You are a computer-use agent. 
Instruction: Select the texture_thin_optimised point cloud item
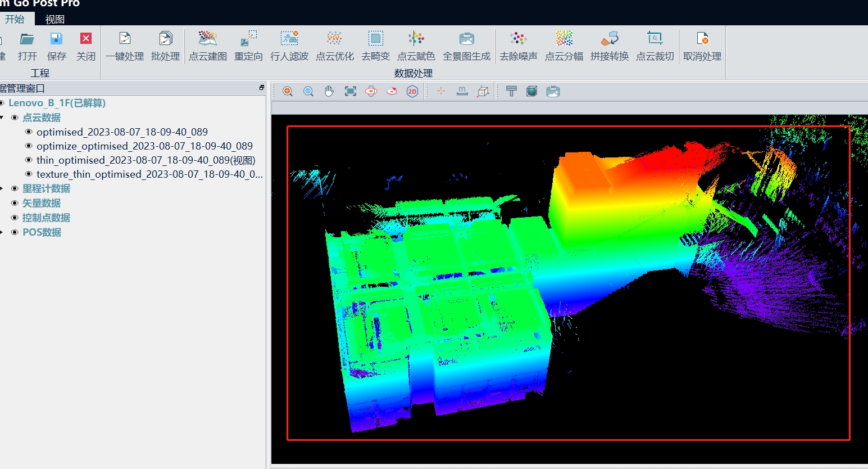point(149,174)
